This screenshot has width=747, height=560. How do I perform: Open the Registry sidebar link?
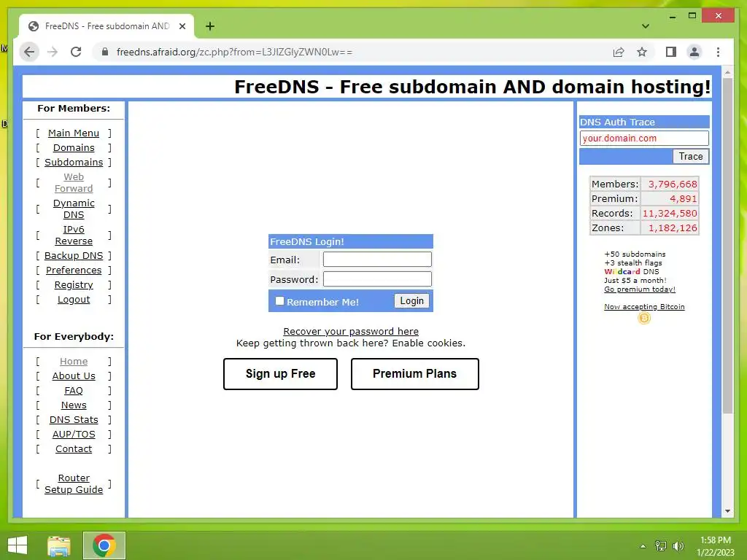point(74,285)
